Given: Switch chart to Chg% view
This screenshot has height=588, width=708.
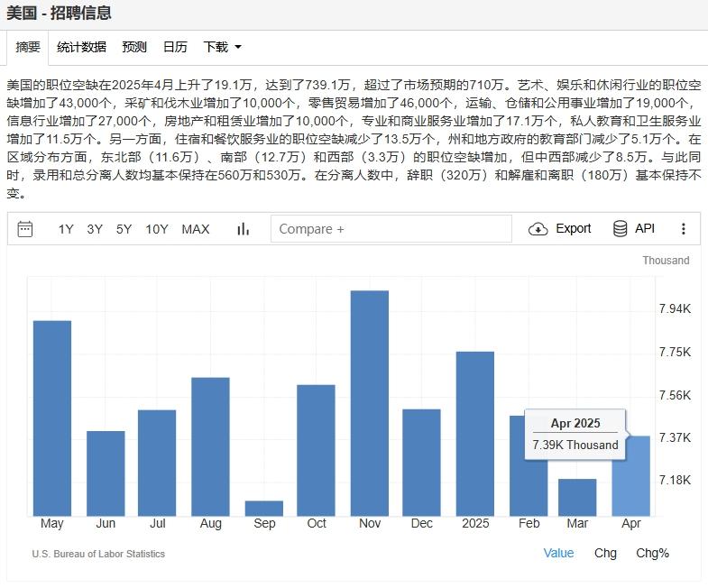Looking at the screenshot, I should 652,553.
